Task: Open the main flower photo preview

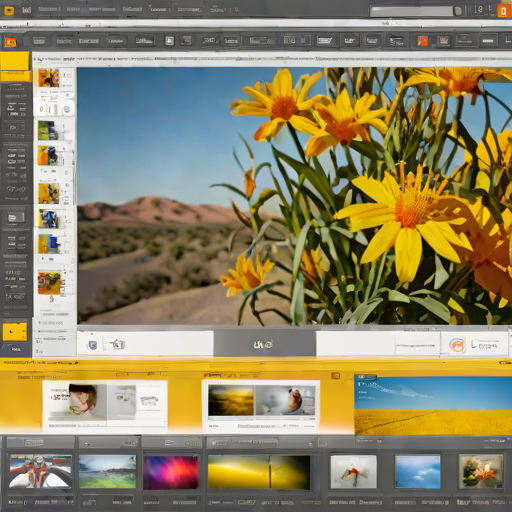Action: [x=295, y=196]
